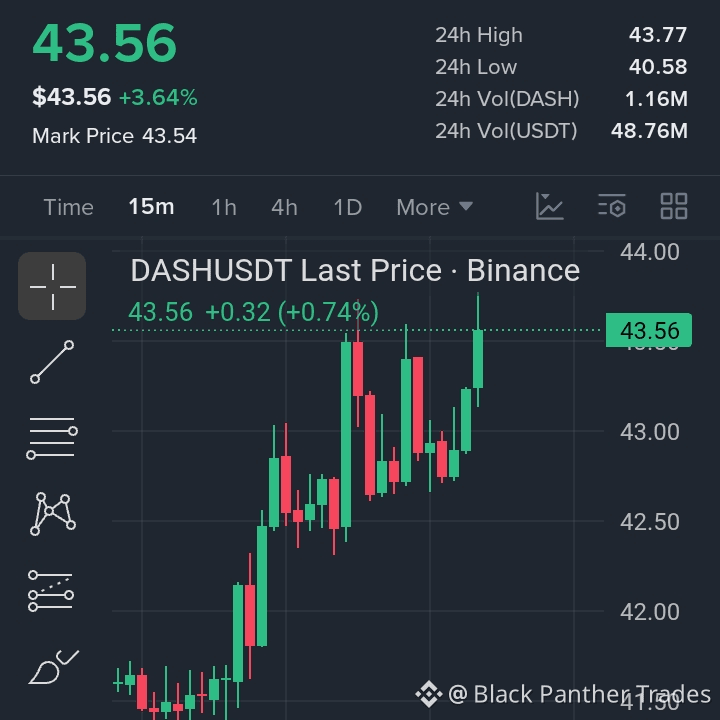Click the 42.50 price axis label

(649, 522)
